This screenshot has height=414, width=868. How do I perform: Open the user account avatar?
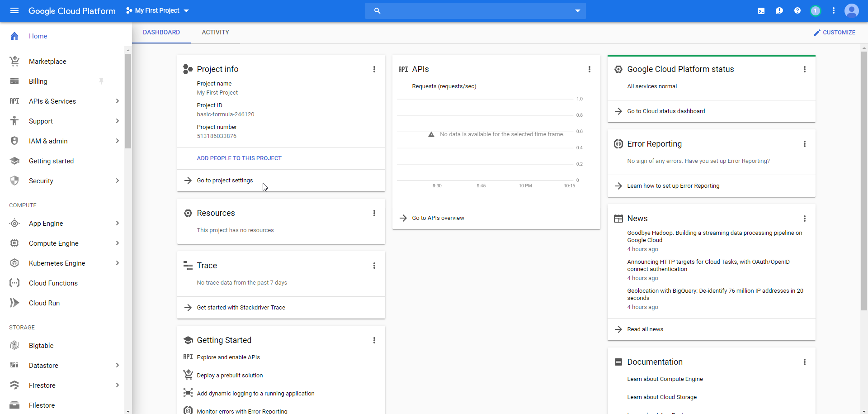coord(851,11)
